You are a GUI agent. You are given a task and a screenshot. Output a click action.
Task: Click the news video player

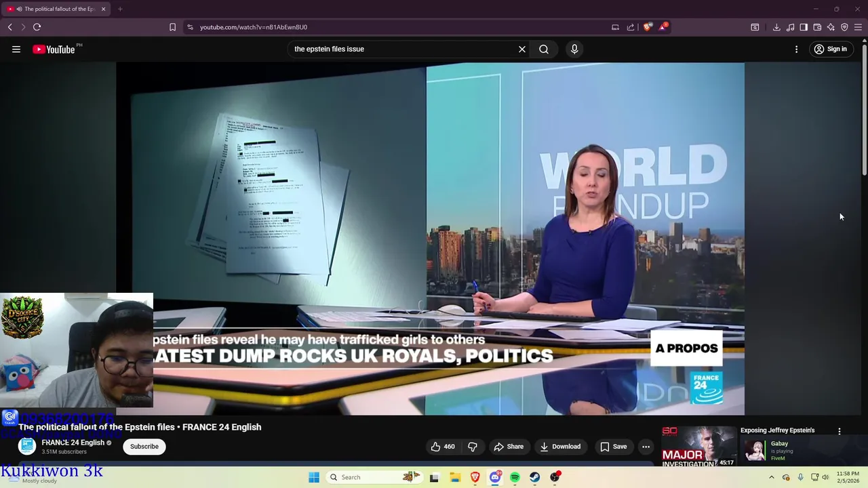430,239
